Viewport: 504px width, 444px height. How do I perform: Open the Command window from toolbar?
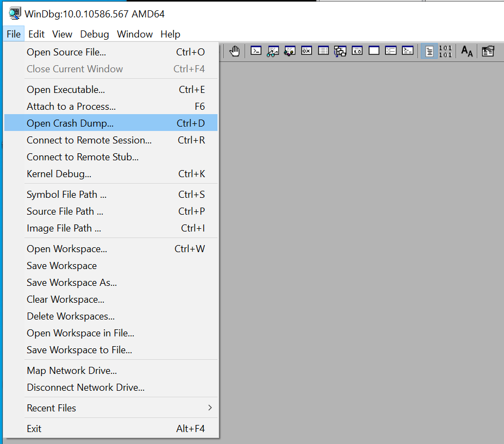256,51
